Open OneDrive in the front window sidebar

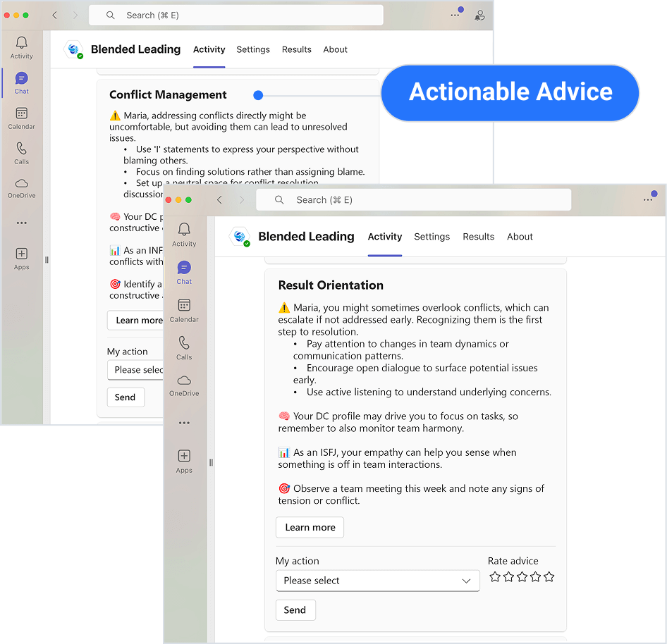[x=184, y=384]
